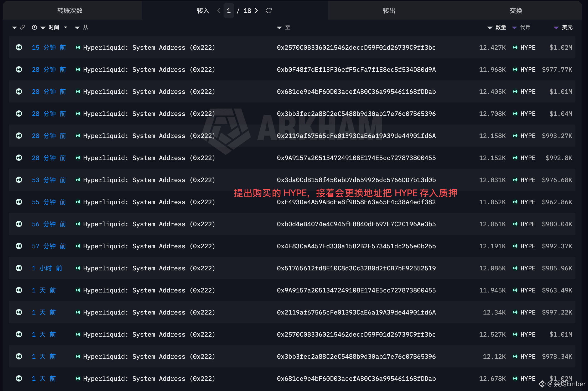The width and height of the screenshot is (588, 391).
Task: Open address 0xb0d4eB4074e4C945fE8840dF697E7C2C196Ae3b5
Action: point(356,224)
